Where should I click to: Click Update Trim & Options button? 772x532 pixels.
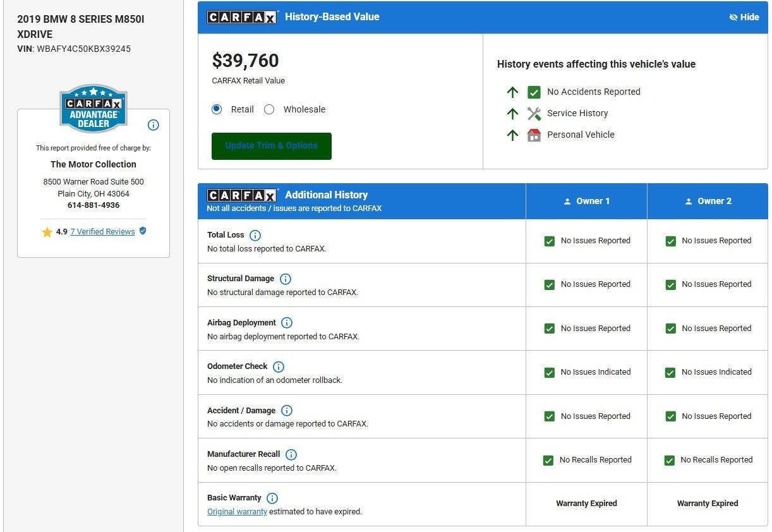click(272, 146)
